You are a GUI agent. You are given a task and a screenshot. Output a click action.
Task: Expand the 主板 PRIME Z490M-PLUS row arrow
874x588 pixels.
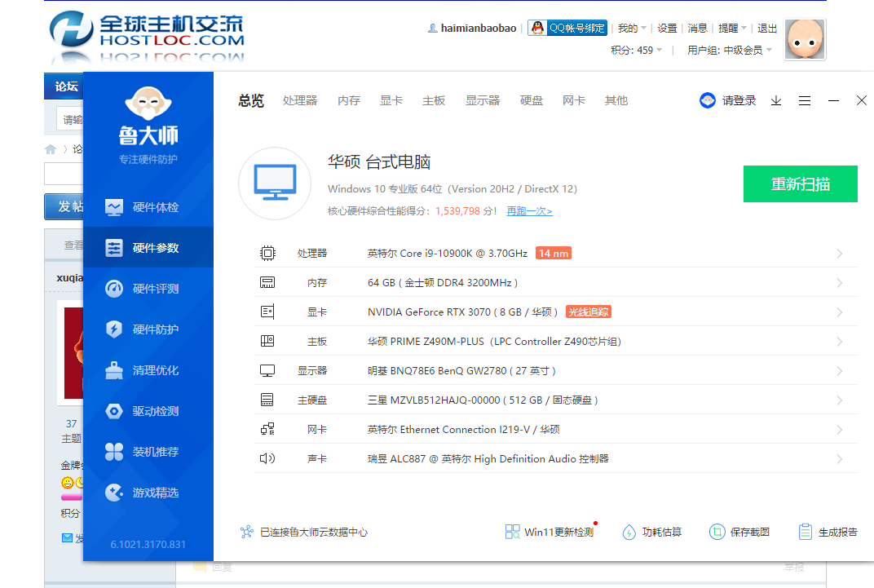click(840, 342)
